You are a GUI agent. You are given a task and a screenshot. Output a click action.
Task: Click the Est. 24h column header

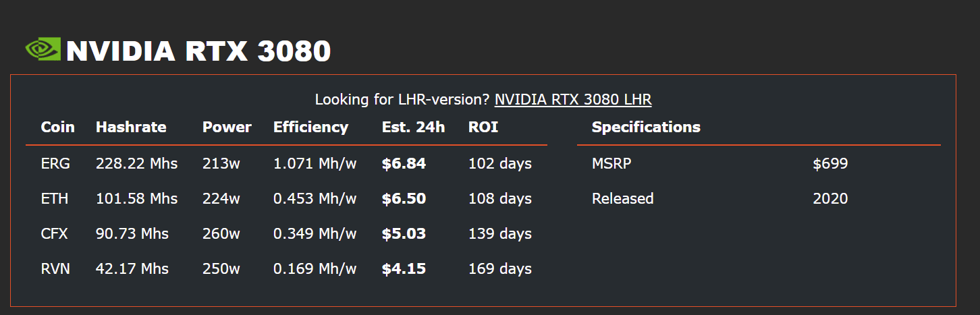tap(413, 127)
